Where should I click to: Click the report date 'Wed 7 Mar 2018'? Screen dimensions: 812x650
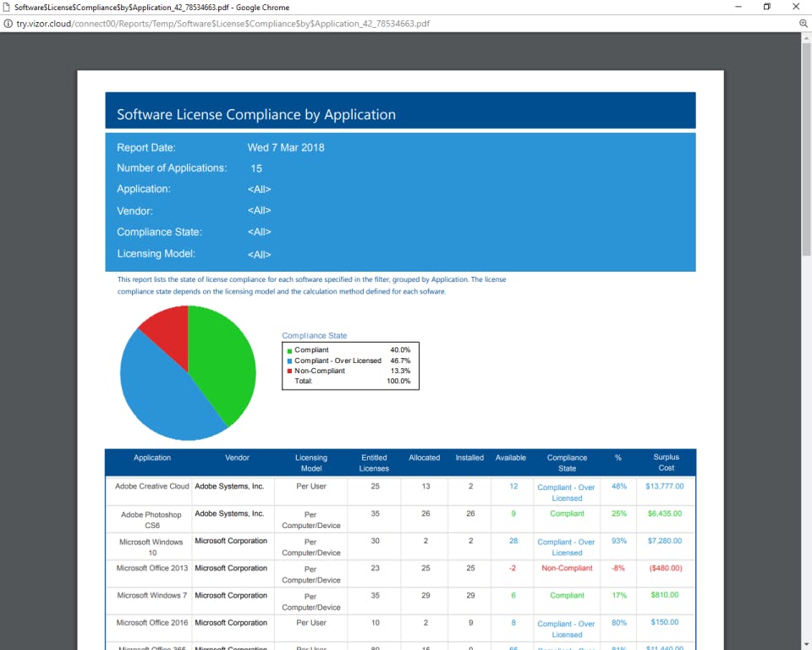(x=286, y=148)
